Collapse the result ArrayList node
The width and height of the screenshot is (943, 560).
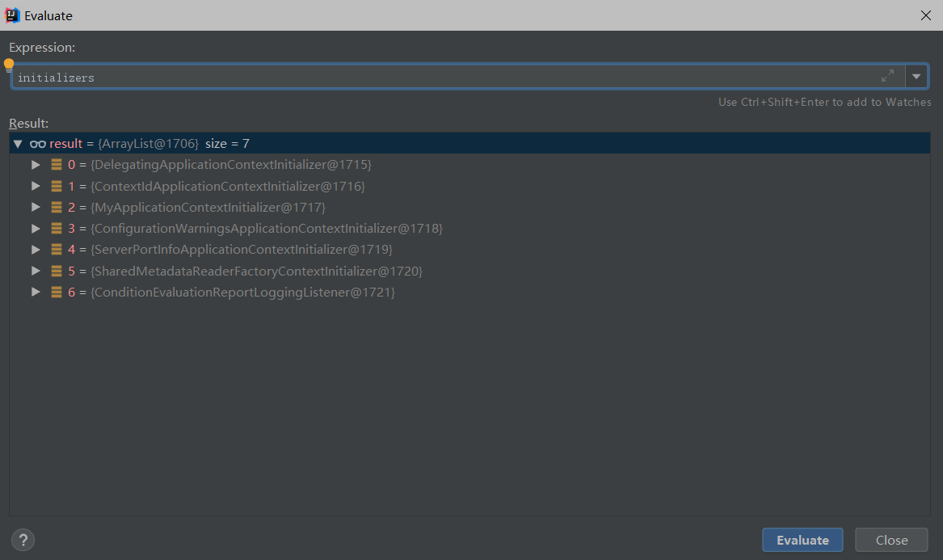[x=18, y=143]
